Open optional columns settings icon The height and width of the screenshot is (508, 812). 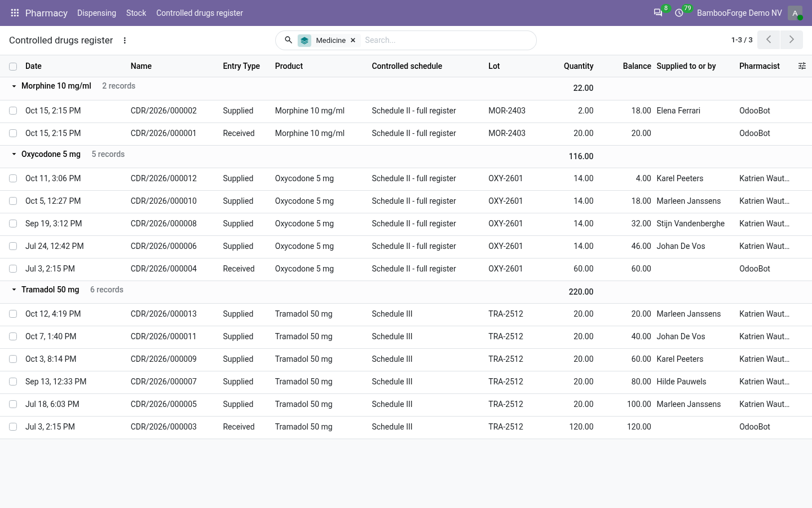click(802, 66)
